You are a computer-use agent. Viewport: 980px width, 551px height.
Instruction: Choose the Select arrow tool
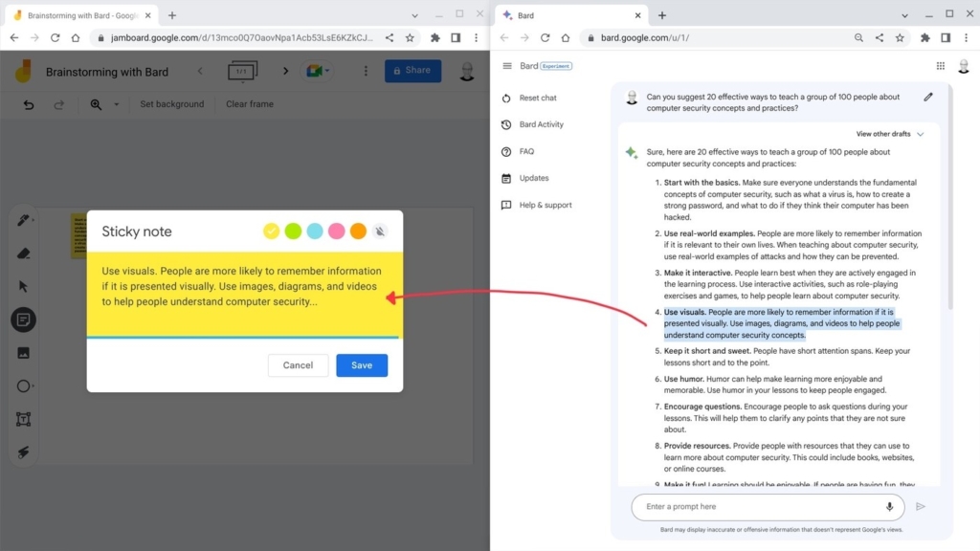click(x=23, y=286)
